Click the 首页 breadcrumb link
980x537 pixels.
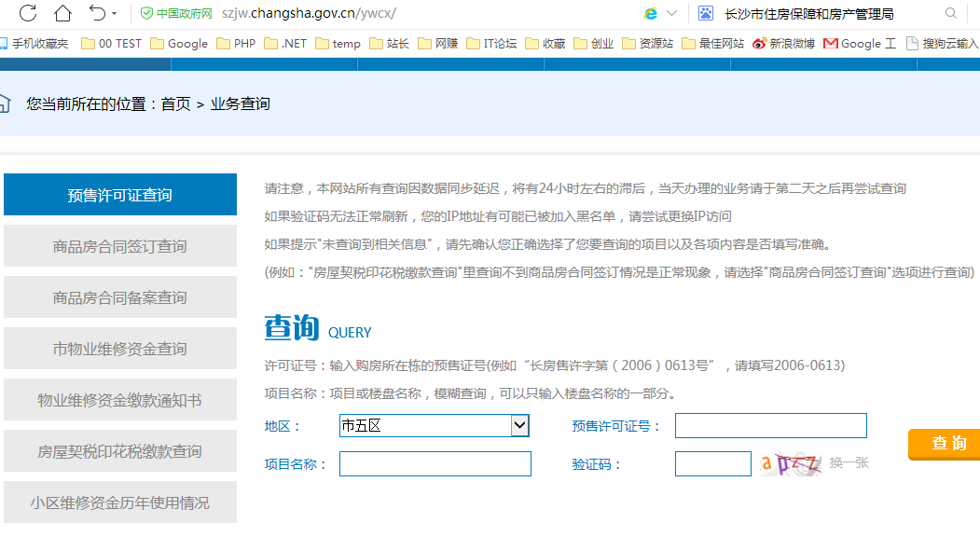[175, 103]
